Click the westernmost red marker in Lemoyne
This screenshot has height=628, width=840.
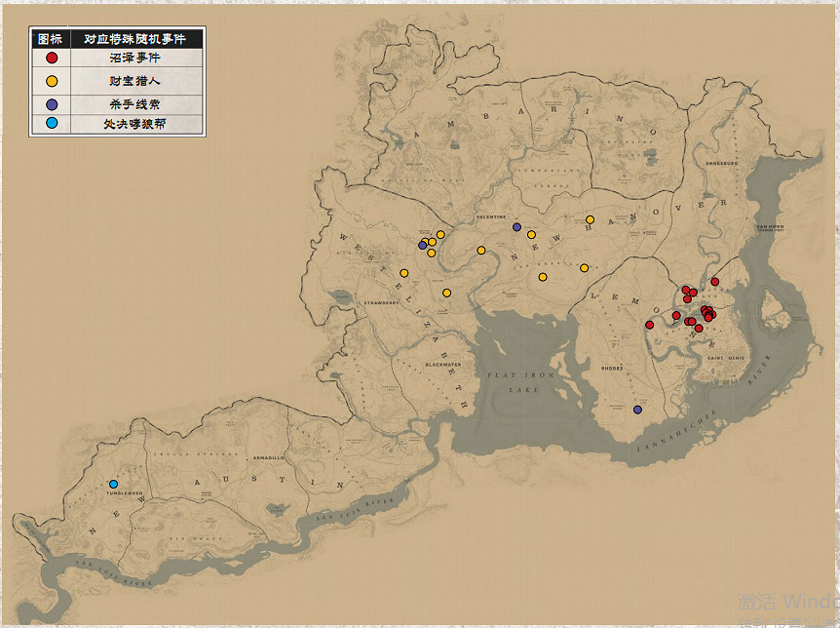tap(649, 325)
